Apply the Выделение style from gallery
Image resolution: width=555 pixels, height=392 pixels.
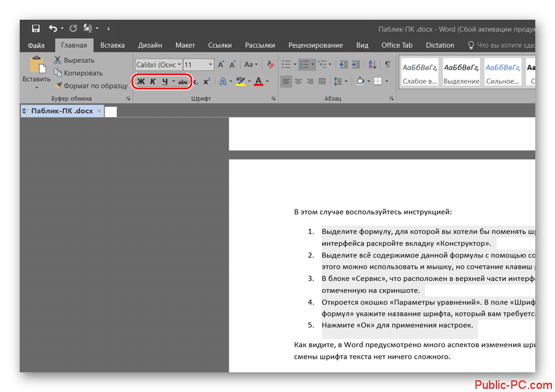point(461,72)
